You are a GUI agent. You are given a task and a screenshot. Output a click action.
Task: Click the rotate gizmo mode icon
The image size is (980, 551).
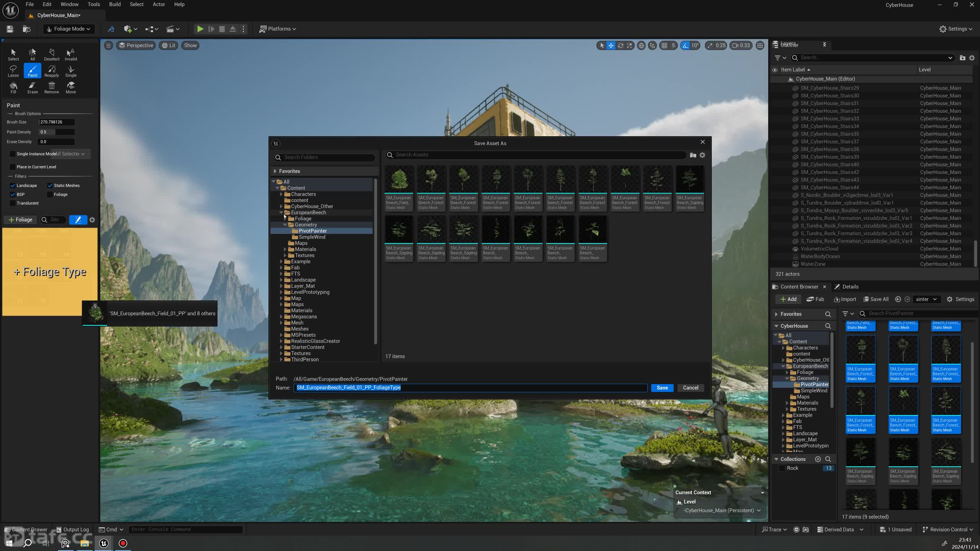pyautogui.click(x=621, y=45)
